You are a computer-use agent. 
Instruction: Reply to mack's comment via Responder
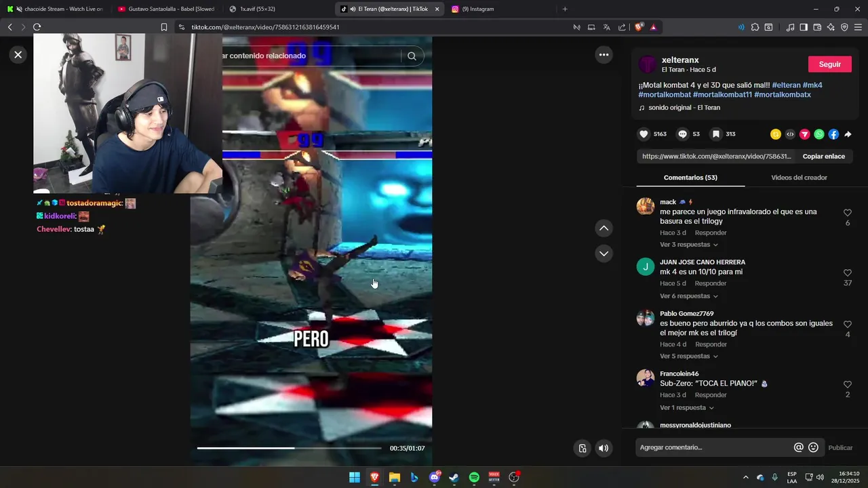pyautogui.click(x=711, y=233)
